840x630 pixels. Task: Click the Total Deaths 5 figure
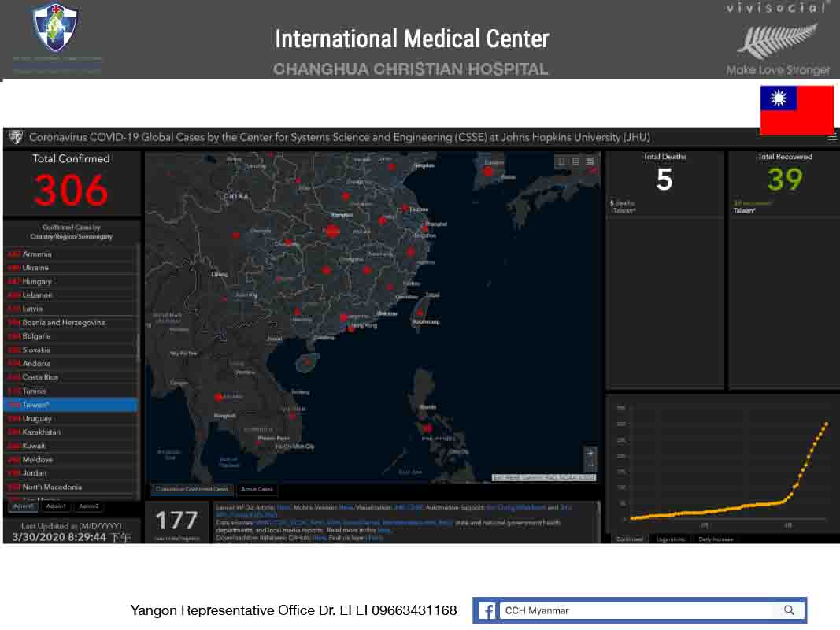click(x=664, y=180)
